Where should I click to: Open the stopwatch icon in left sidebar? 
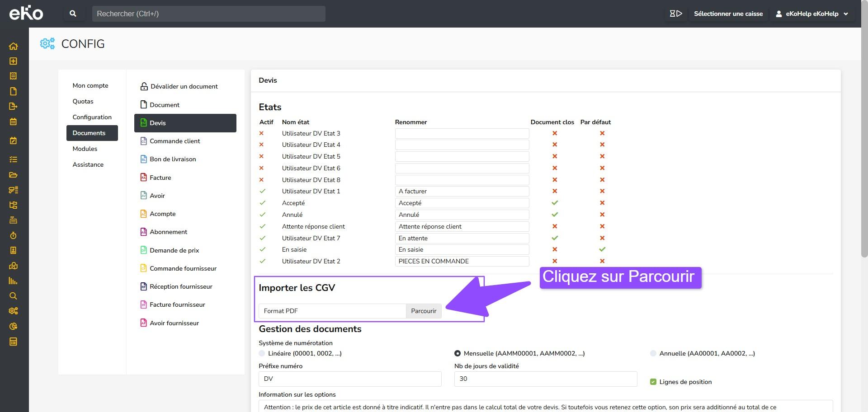pos(13,235)
